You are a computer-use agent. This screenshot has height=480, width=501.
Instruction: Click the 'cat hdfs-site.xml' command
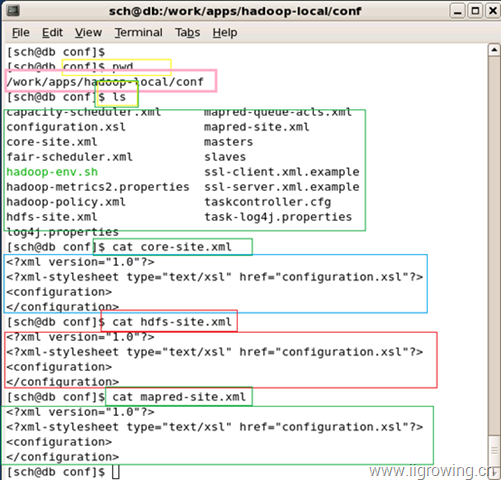point(172,322)
